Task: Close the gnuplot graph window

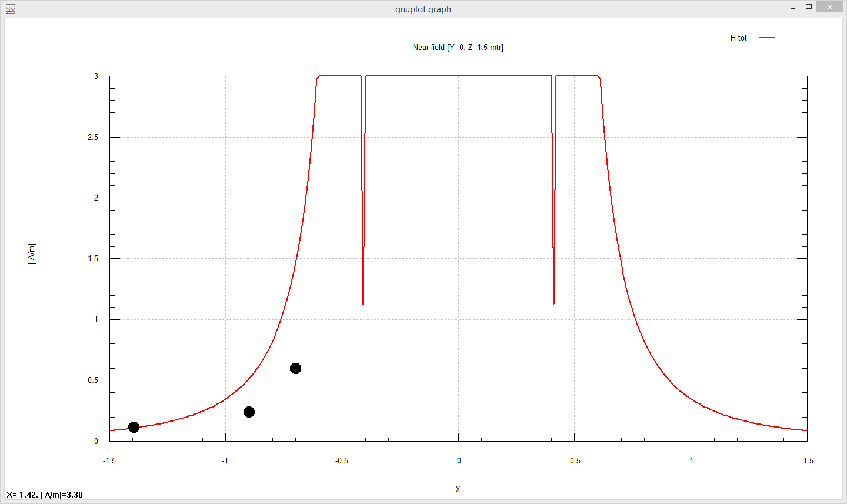Action: [x=830, y=7]
